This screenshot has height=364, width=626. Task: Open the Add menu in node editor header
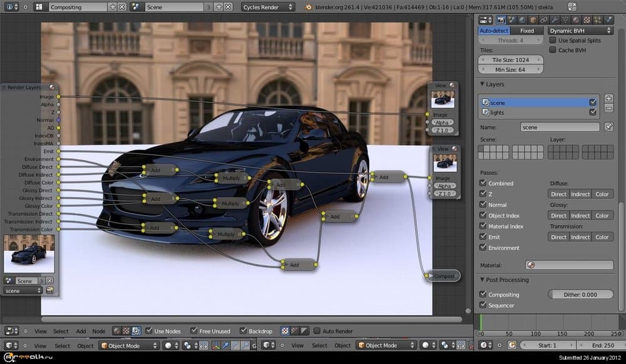tap(81, 331)
